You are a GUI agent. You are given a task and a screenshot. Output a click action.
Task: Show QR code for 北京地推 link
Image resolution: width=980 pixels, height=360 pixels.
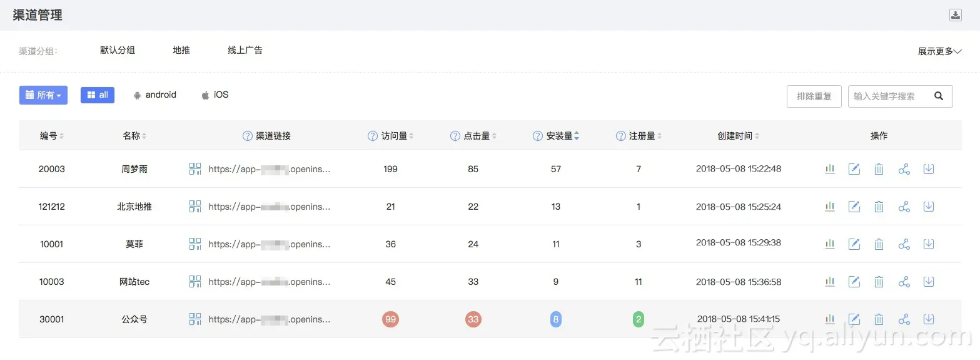tap(195, 207)
